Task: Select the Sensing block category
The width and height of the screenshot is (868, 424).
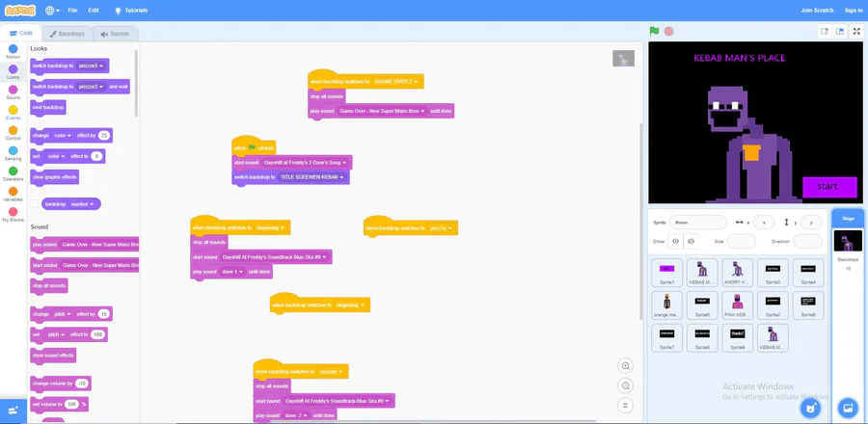Action: pos(14,153)
